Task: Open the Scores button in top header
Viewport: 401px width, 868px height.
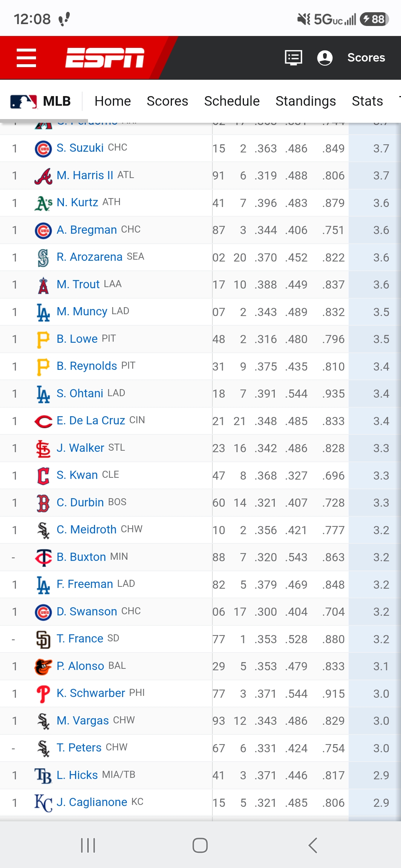Action: point(366,58)
